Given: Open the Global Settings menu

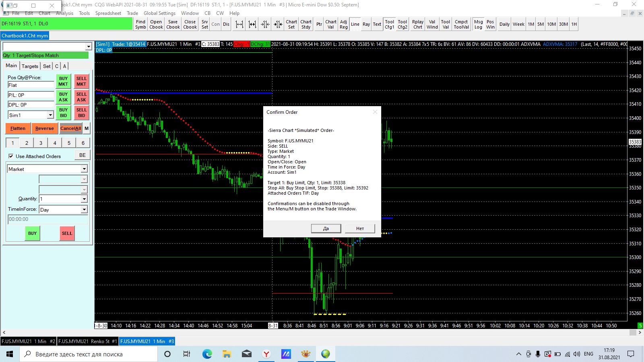Looking at the screenshot, I should pos(159,13).
